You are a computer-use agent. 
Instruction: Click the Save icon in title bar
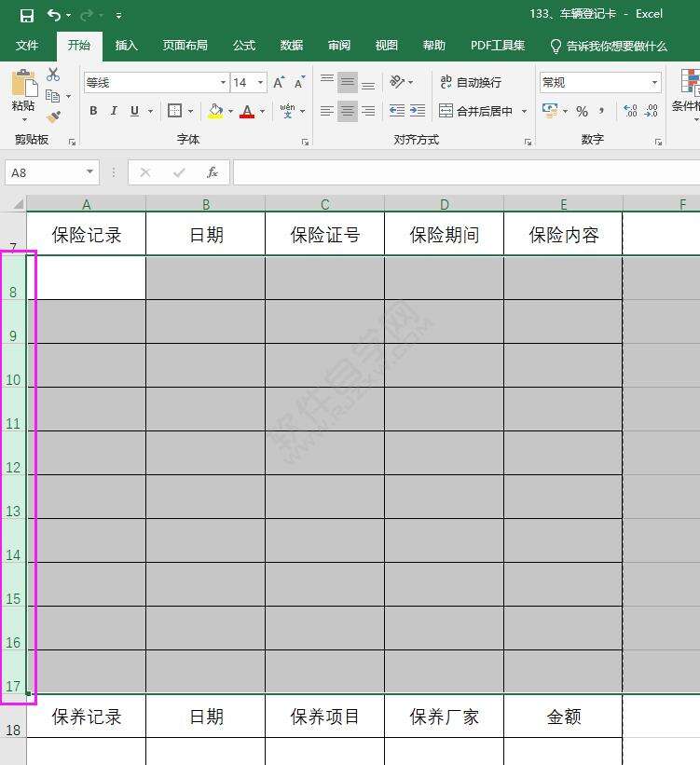click(x=27, y=16)
